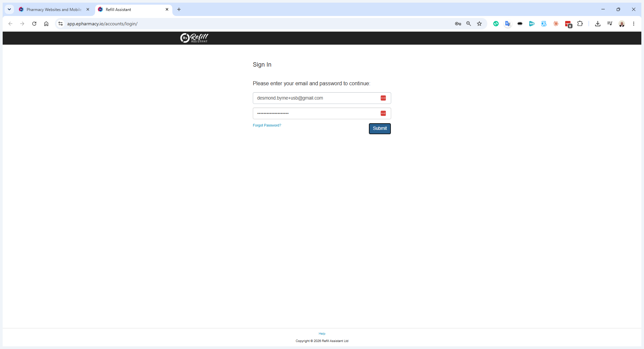Switch to Pharmacy Websites and Mobile tab

54,10
